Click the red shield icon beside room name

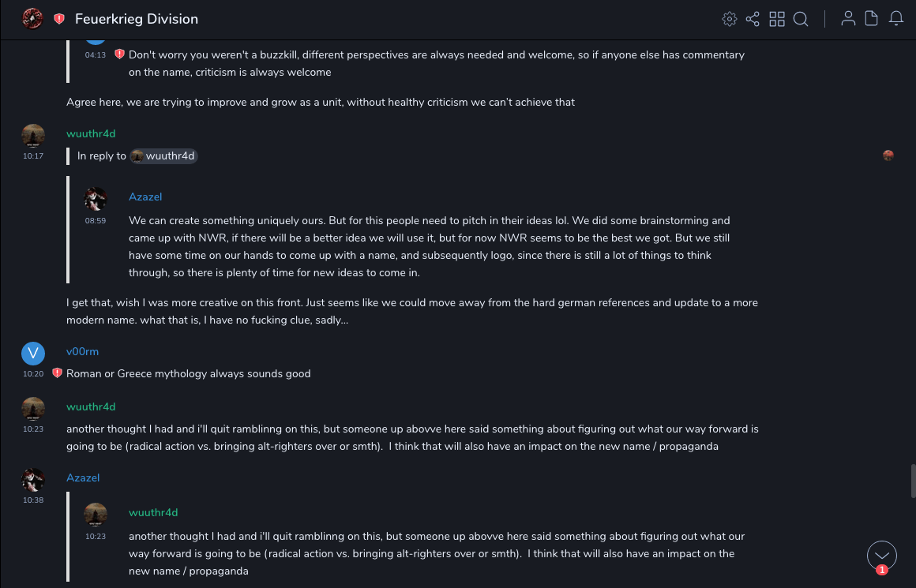(x=59, y=19)
